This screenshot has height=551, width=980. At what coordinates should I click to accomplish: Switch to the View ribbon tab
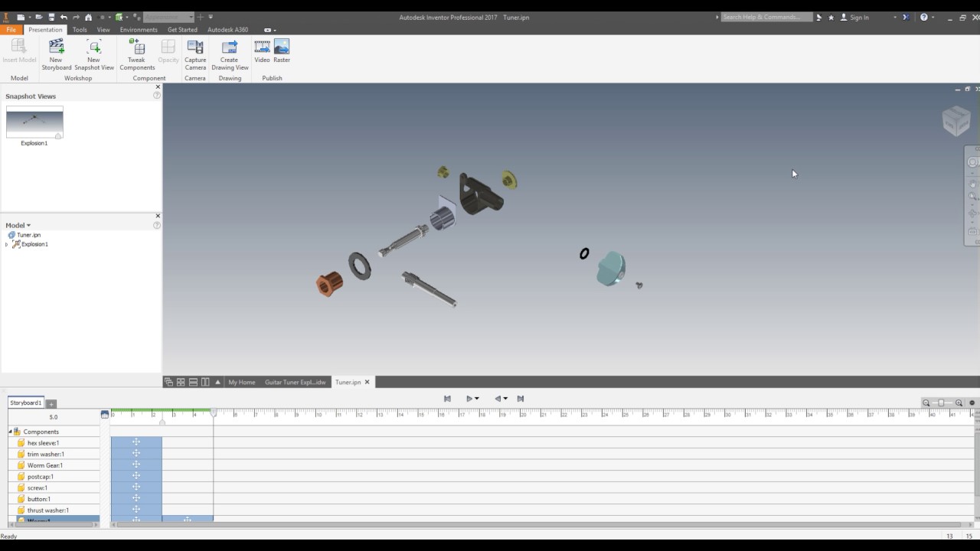coord(103,30)
